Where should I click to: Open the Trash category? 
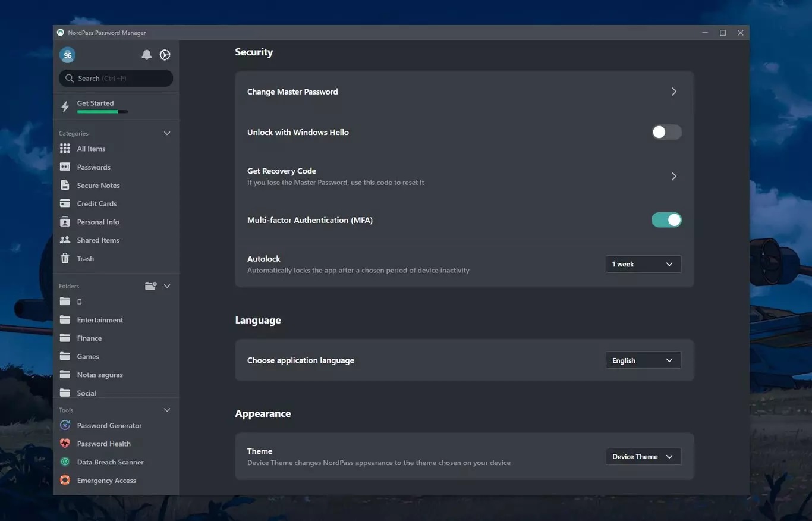85,259
